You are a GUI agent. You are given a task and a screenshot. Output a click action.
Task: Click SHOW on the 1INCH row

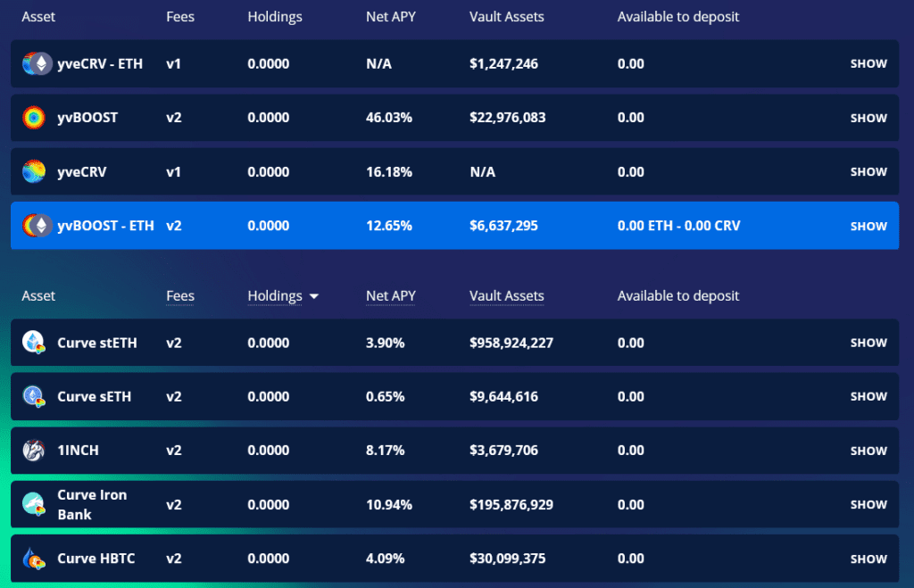(x=868, y=451)
